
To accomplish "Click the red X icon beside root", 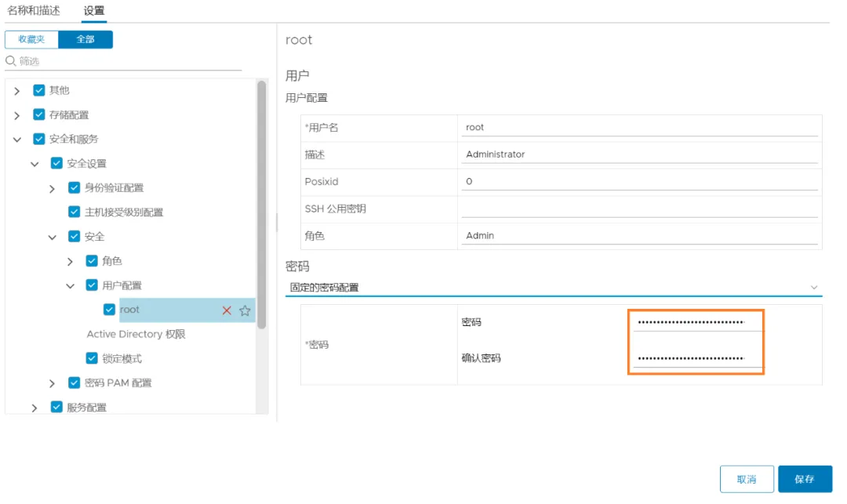I will point(227,310).
